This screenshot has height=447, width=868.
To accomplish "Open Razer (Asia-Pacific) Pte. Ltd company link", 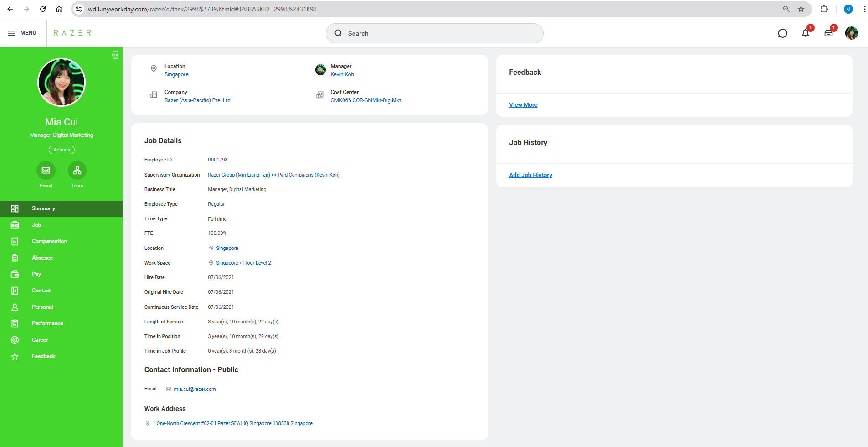I will point(197,100).
